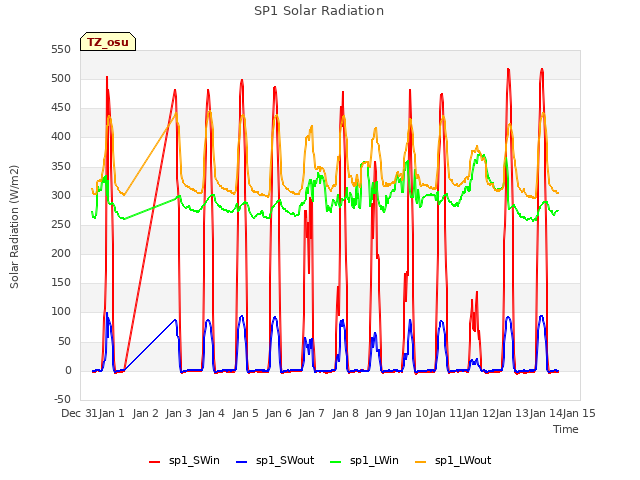Click the sp1_LWout orange legend swatch
640x480 pixels.
coord(420,461)
